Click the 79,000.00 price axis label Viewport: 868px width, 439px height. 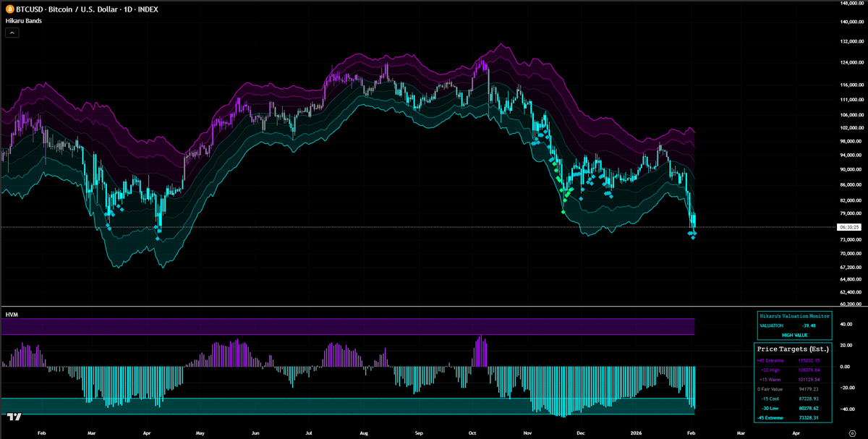850,213
